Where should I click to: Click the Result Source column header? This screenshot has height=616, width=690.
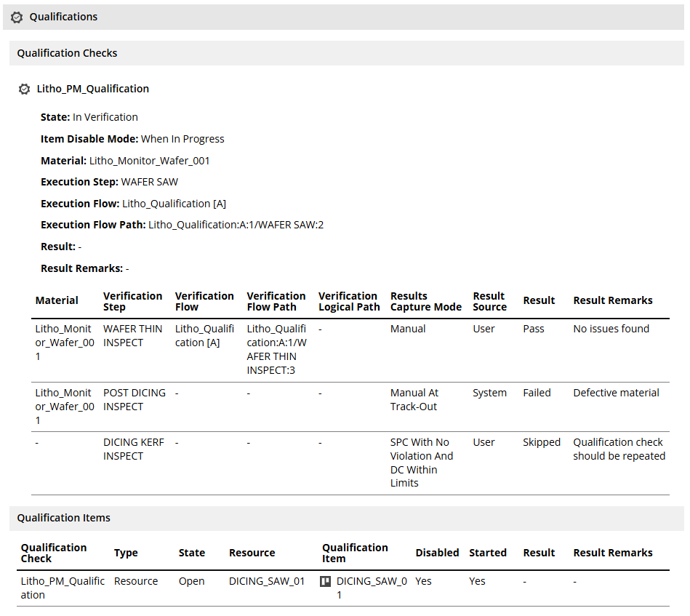pos(489,301)
